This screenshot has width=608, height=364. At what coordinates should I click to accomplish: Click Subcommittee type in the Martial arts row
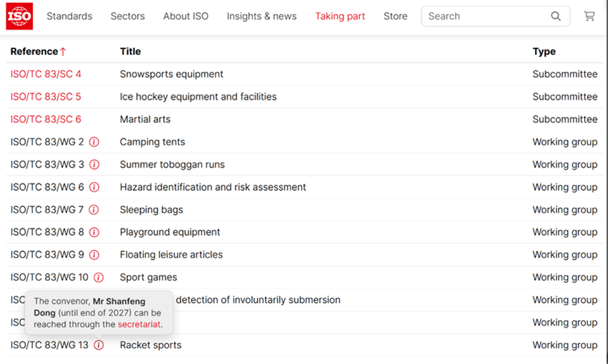click(x=565, y=119)
